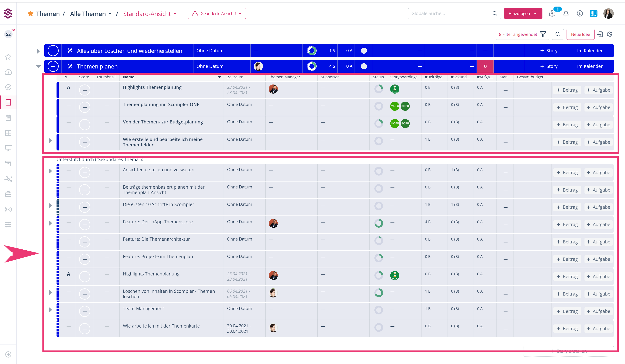
Task: Click the filter funnel icon
Action: click(x=543, y=34)
